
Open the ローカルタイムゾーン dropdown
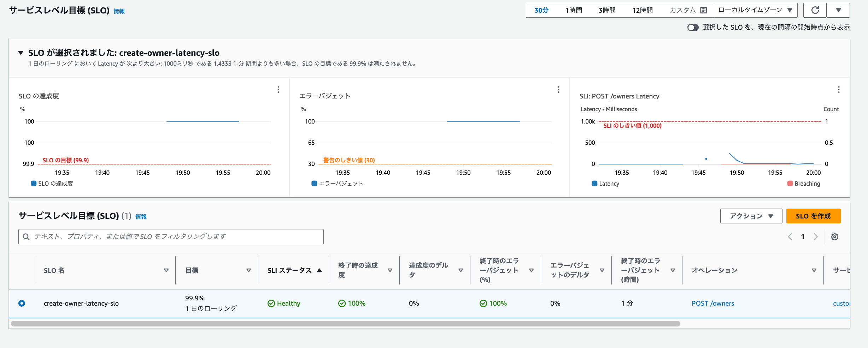coord(755,10)
